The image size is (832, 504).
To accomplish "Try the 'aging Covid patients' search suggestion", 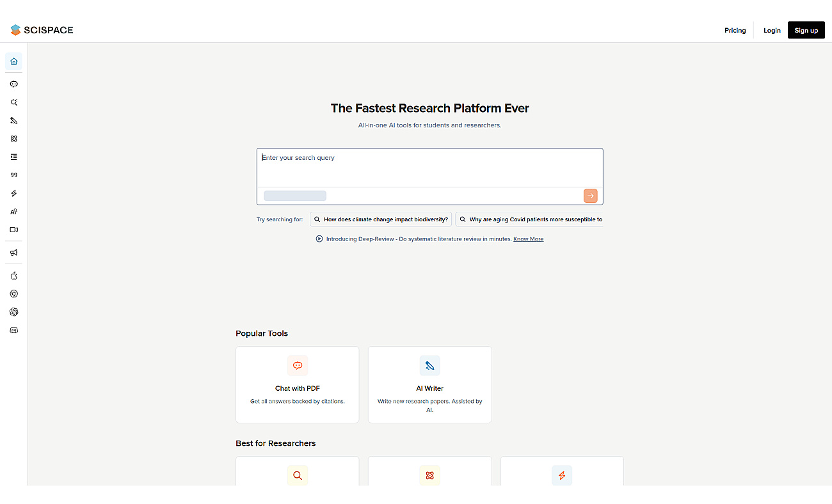I will point(529,219).
